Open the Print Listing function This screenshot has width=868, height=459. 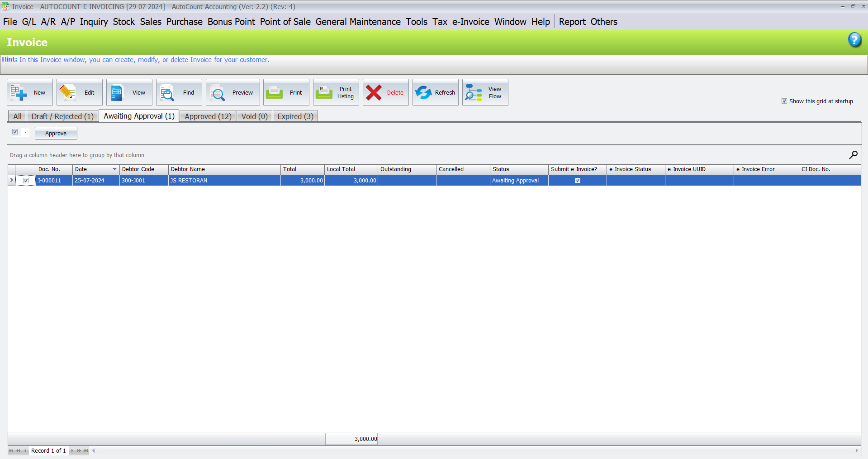click(336, 92)
